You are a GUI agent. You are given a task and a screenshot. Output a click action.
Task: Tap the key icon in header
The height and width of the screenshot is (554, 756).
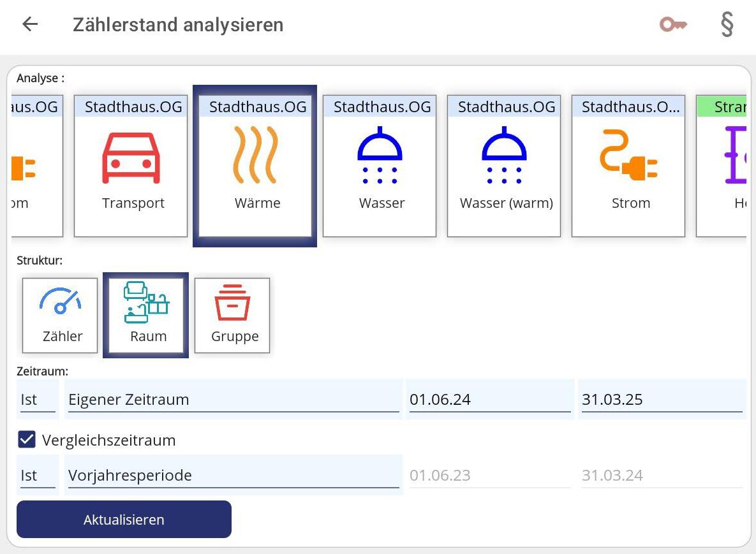click(672, 25)
